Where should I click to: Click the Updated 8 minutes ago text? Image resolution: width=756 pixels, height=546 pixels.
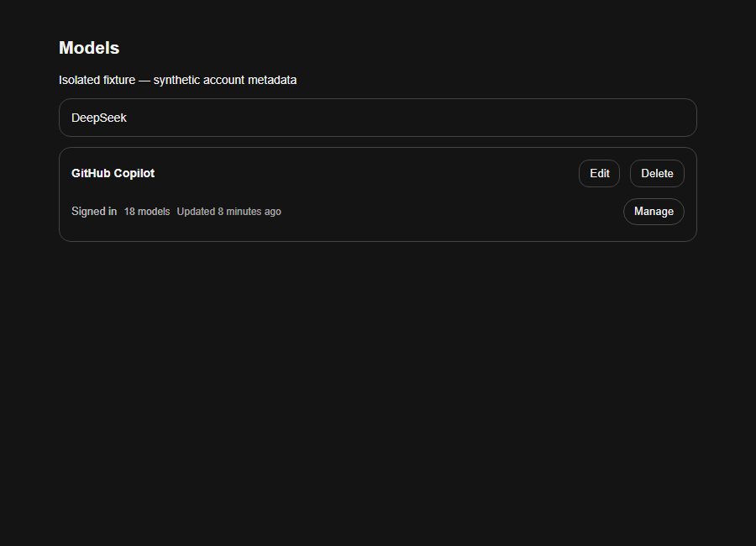click(x=229, y=212)
